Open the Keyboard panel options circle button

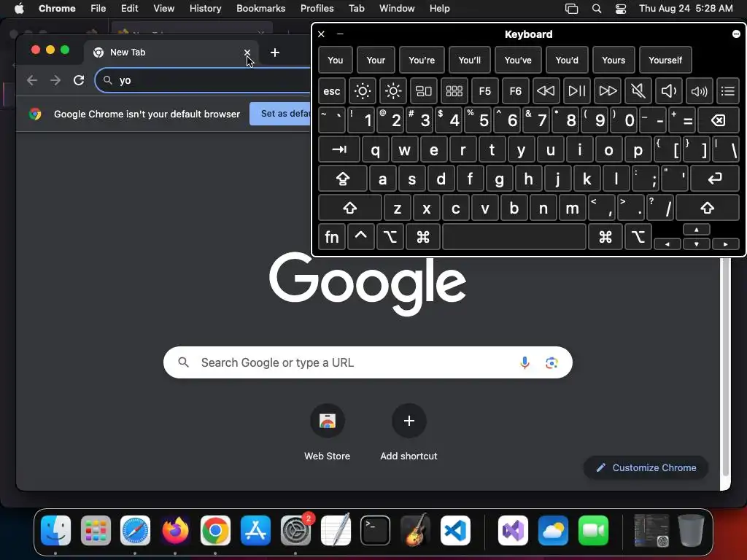pos(736,34)
